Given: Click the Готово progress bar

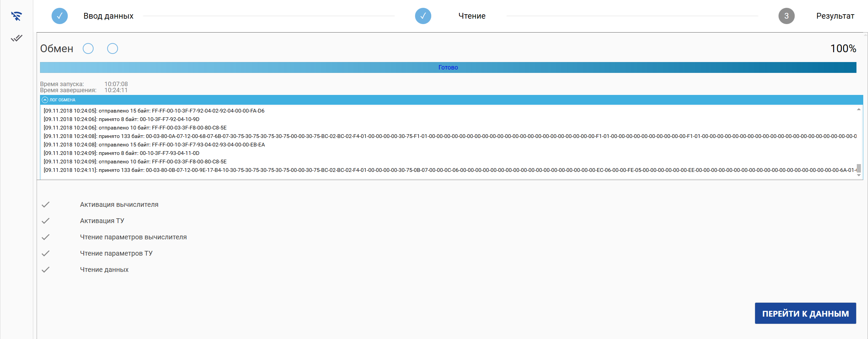Looking at the screenshot, I should [x=448, y=67].
